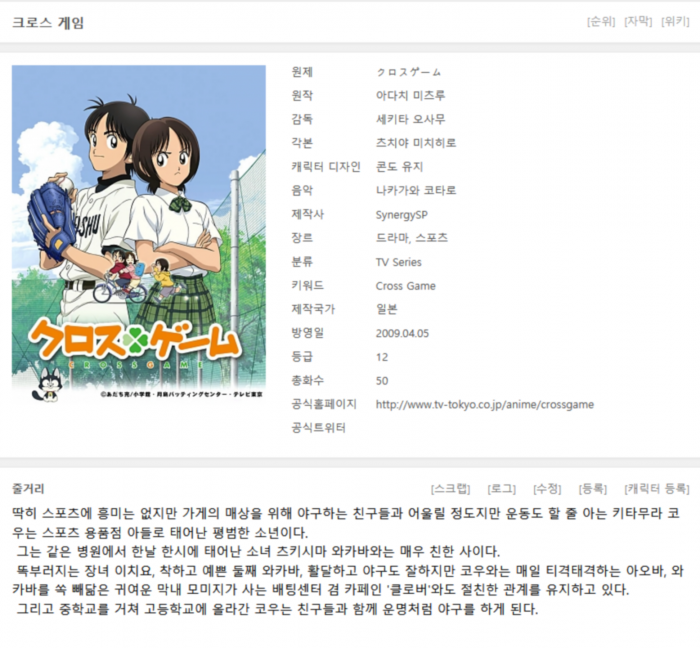Open the [자막] subtitles link
Image resolution: width=700 pixels, height=648 pixels.
(x=638, y=21)
